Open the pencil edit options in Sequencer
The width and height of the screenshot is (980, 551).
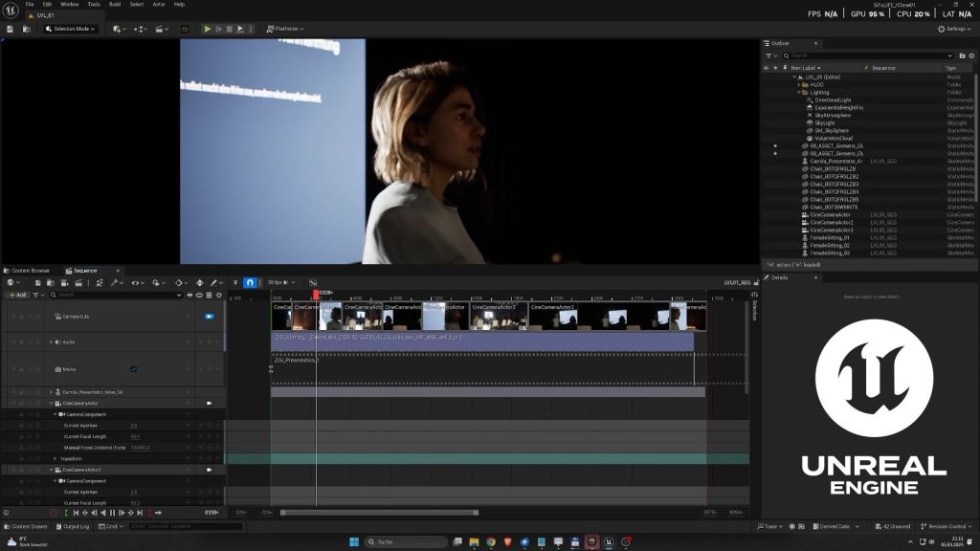pos(216,283)
